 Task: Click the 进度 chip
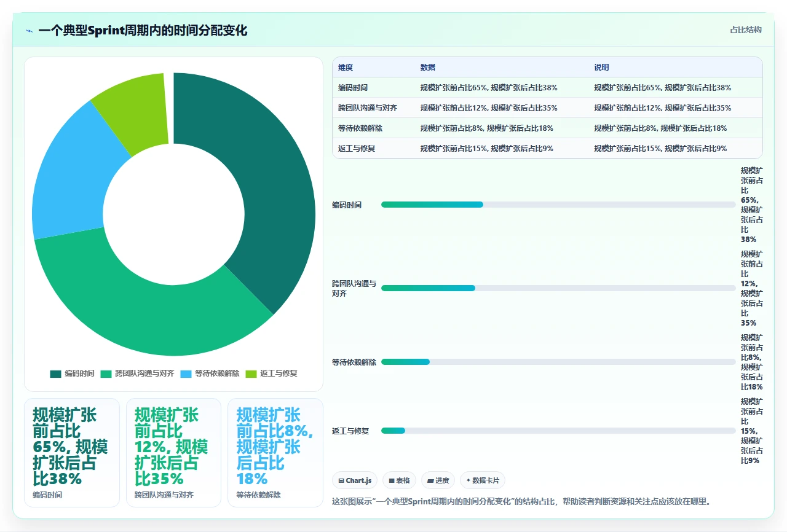coord(438,480)
